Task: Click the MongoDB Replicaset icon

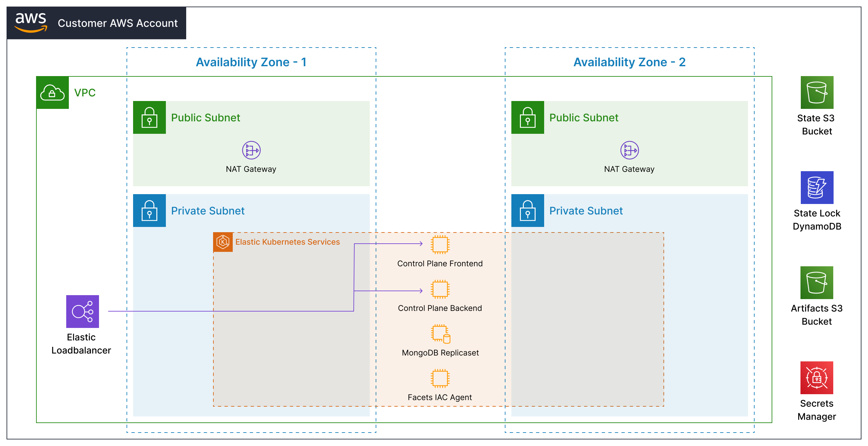Action: pos(441,334)
